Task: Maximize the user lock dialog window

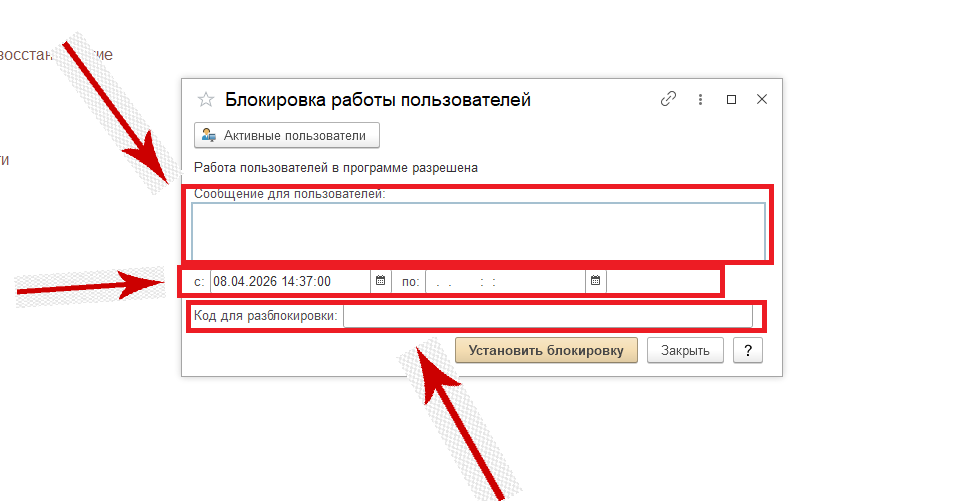Action: tap(731, 99)
